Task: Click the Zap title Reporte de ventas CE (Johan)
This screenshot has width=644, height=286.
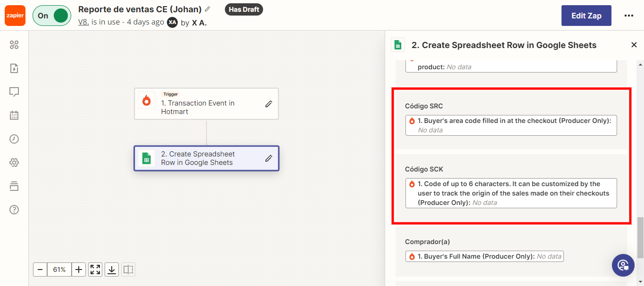Action: pos(140,9)
